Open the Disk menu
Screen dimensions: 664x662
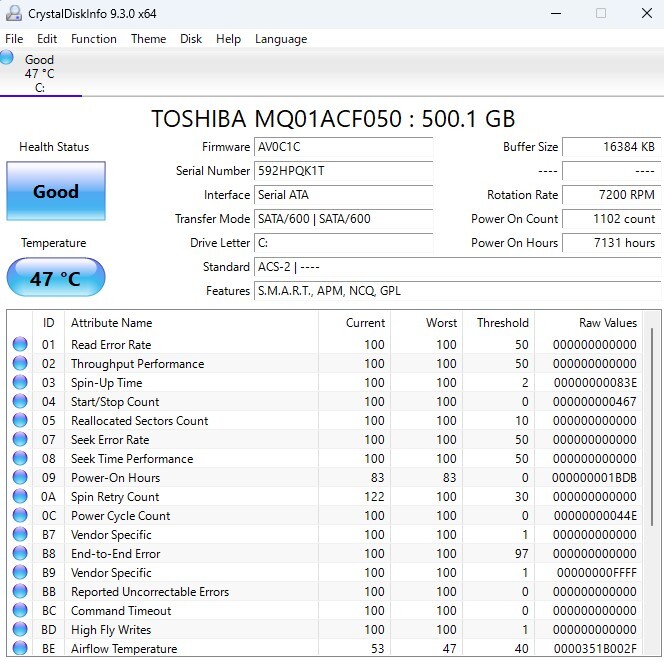coord(191,39)
